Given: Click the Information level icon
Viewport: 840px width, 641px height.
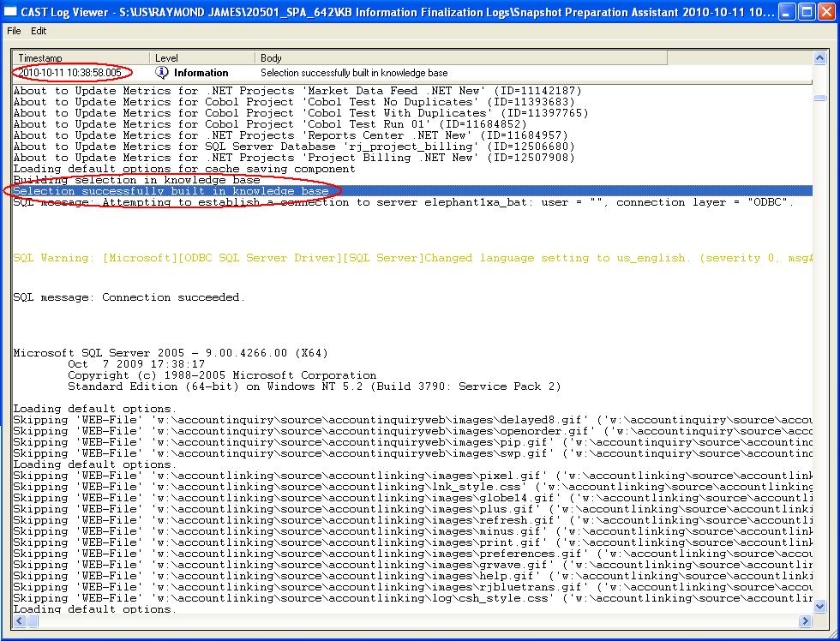Looking at the screenshot, I should coord(162,72).
